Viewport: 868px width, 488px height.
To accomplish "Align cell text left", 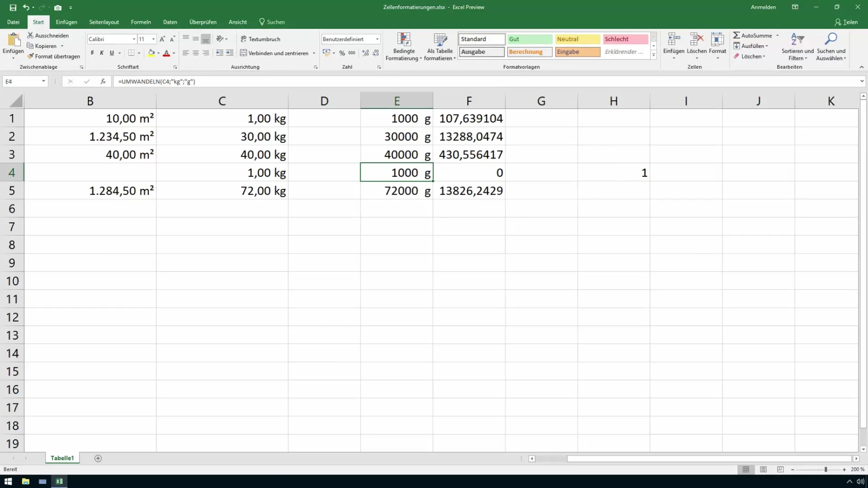I will point(186,53).
